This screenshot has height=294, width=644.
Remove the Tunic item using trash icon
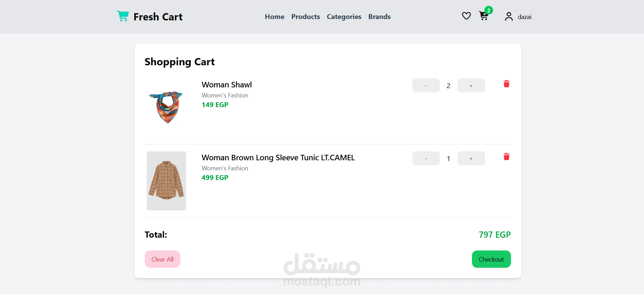(506, 157)
